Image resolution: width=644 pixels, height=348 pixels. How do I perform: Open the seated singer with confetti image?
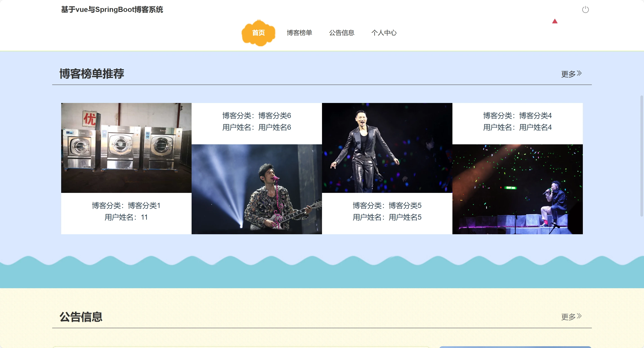pyautogui.click(x=517, y=189)
